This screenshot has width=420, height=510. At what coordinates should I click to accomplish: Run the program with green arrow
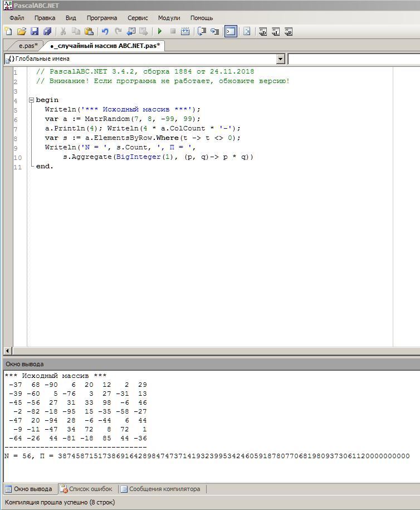(160, 31)
